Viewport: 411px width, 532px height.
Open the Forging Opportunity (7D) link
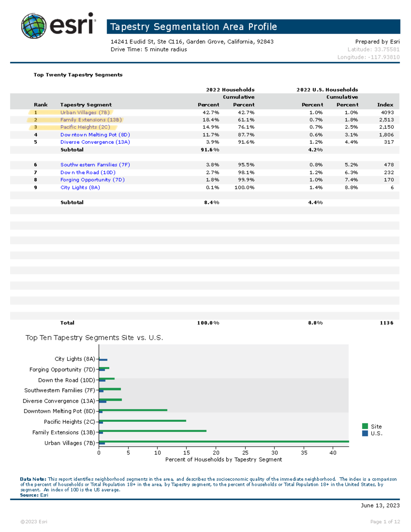coord(92,180)
